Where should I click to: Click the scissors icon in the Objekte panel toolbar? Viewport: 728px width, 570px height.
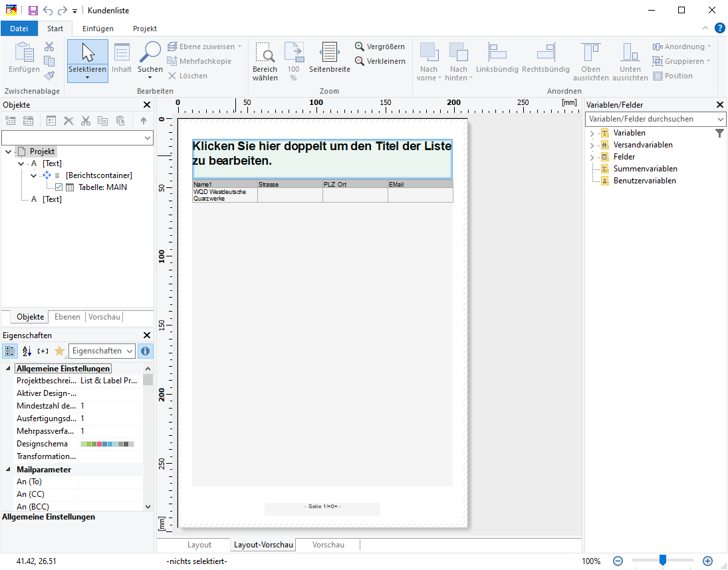tap(85, 121)
